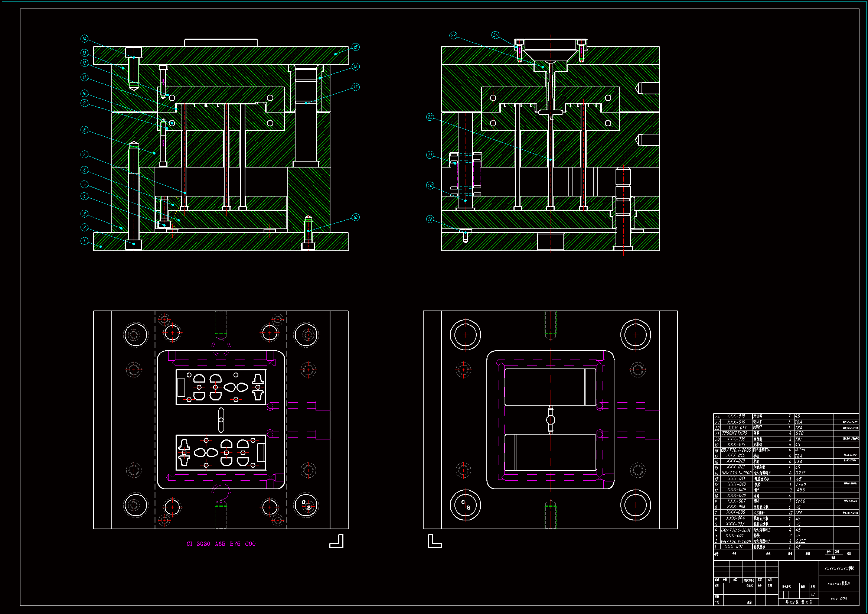Click drawing number xxx-000 in title block
Screen dimensions: 868x614
(x=839, y=599)
